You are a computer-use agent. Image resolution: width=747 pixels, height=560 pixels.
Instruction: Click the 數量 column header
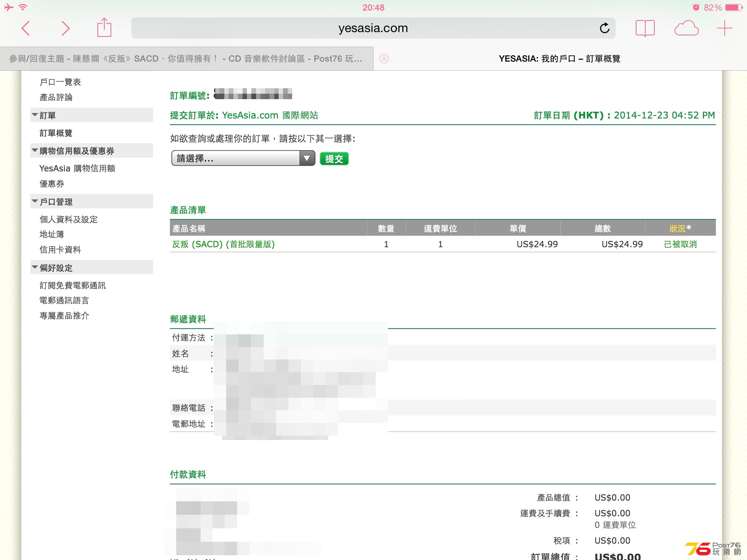point(386,229)
